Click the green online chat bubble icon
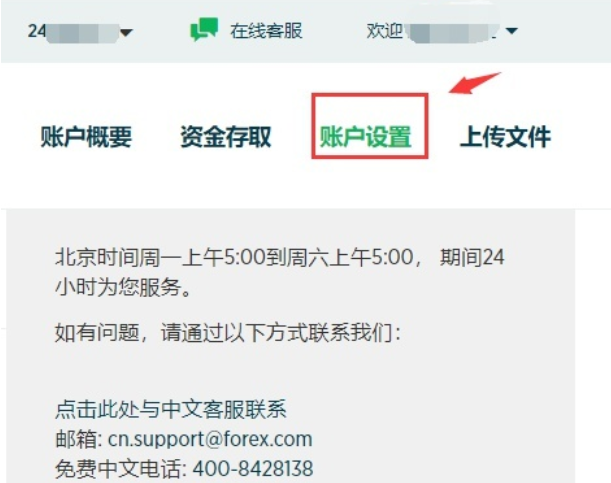The width and height of the screenshot is (611, 483). point(204,30)
